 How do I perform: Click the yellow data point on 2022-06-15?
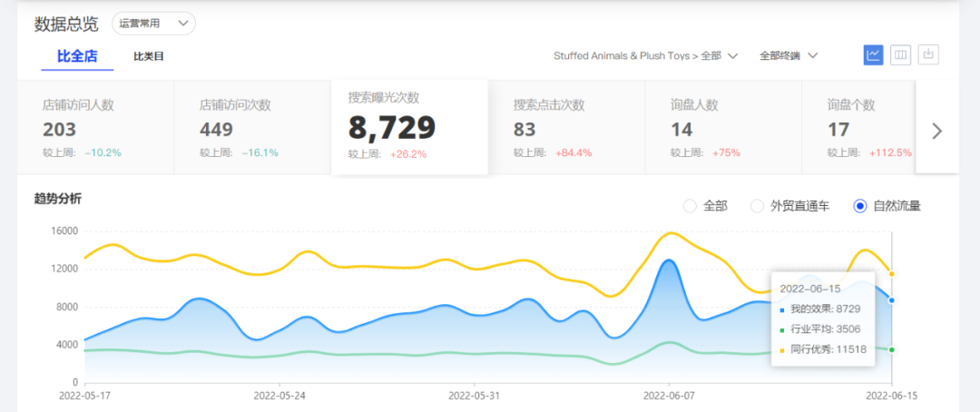point(892,274)
